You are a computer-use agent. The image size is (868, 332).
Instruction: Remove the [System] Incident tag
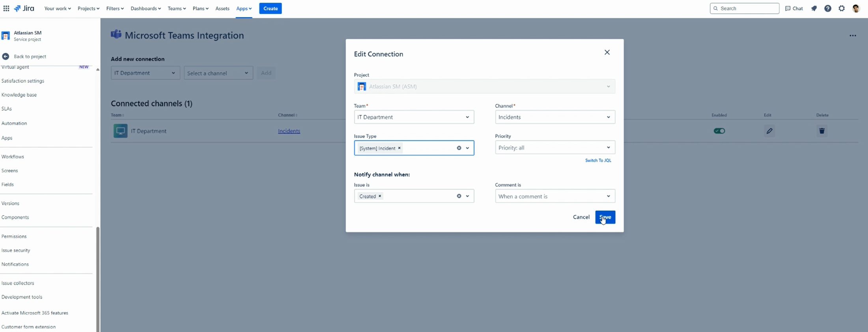click(x=399, y=148)
